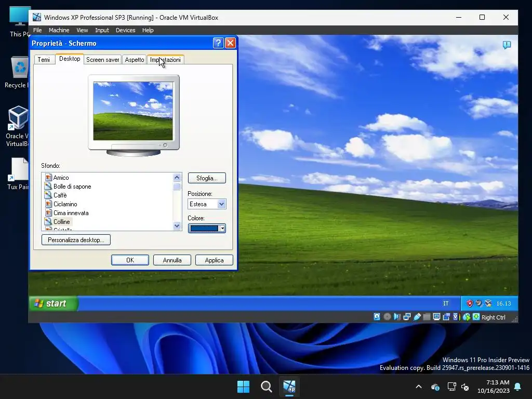
Task: Select the Oracle VM VirtualBox desktop shortcut
Action: tap(18, 126)
